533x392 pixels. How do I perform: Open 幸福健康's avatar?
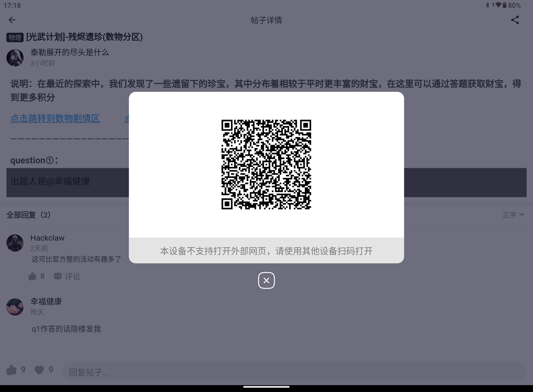[15, 307]
